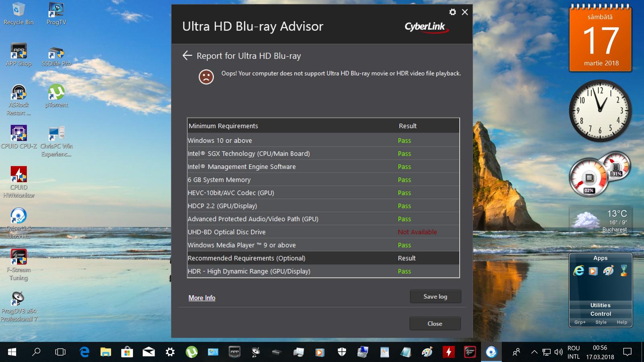Select the UHD-BD Optical Disc Drive row
This screenshot has width=644, height=362.
[323, 232]
